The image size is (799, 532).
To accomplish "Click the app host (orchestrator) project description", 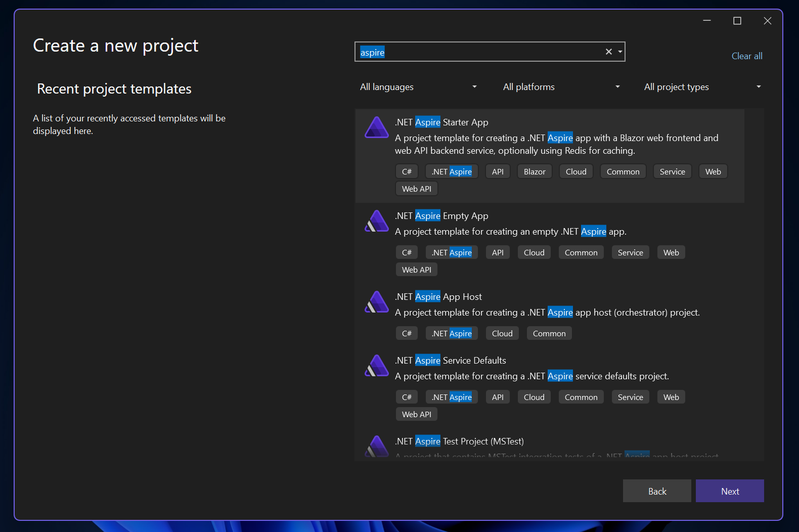I will (547, 313).
